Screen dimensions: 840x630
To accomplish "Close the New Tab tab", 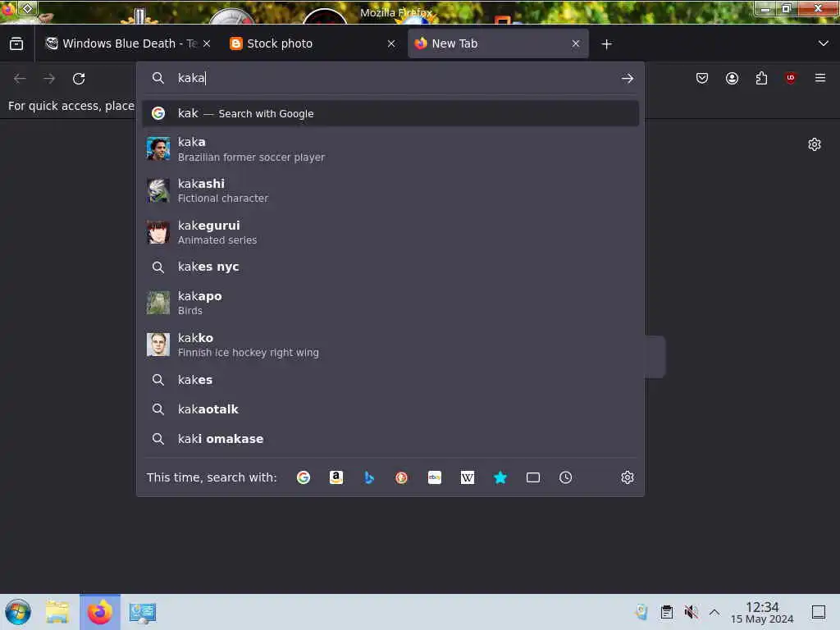I will tap(575, 43).
